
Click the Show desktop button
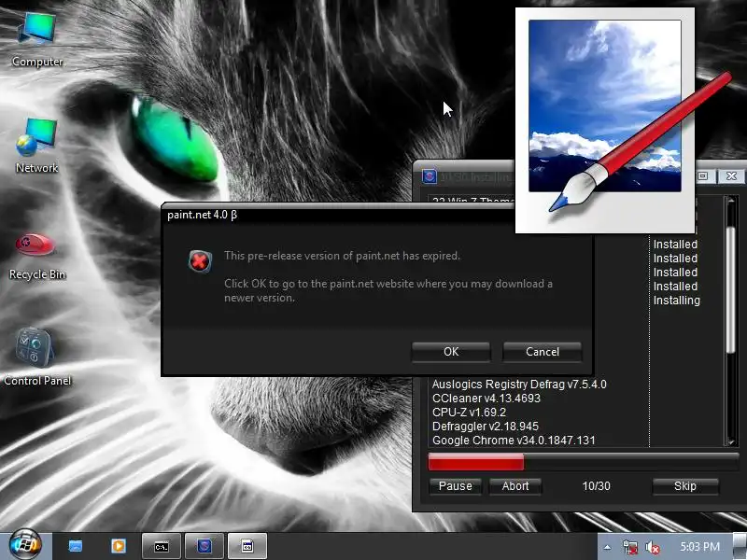[x=740, y=547]
